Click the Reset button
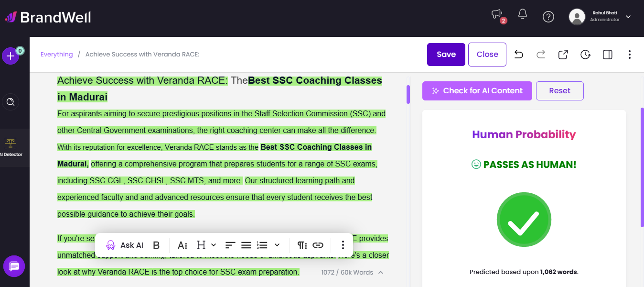 (x=560, y=91)
